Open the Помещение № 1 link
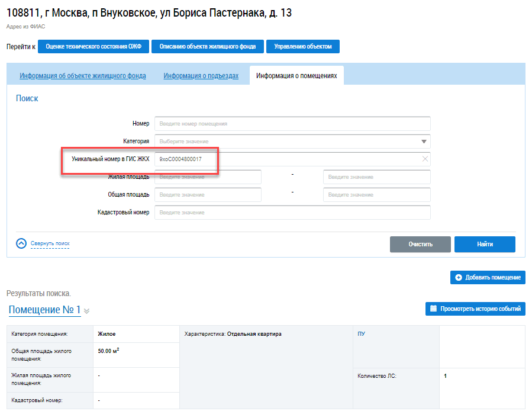The height and width of the screenshot is (411, 532). pyautogui.click(x=44, y=310)
